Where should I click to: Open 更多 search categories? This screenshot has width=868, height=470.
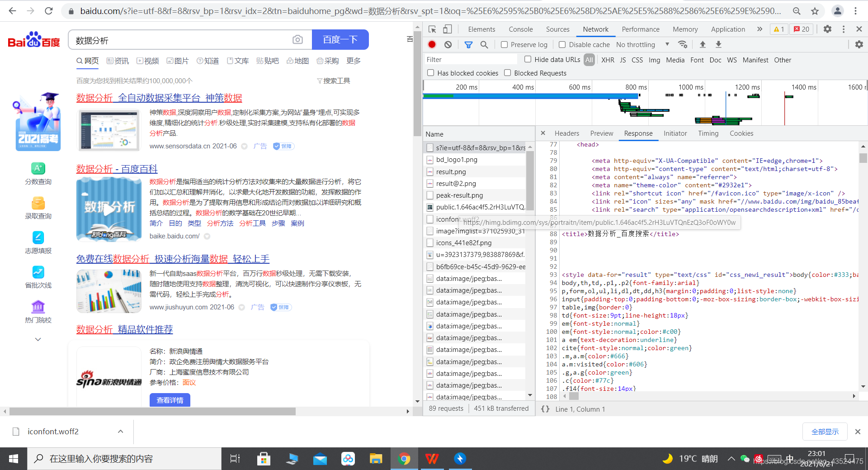[354, 61]
